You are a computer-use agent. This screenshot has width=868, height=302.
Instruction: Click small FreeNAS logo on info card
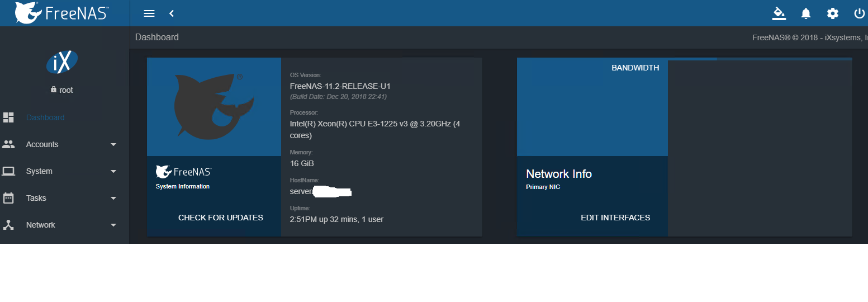(x=183, y=172)
